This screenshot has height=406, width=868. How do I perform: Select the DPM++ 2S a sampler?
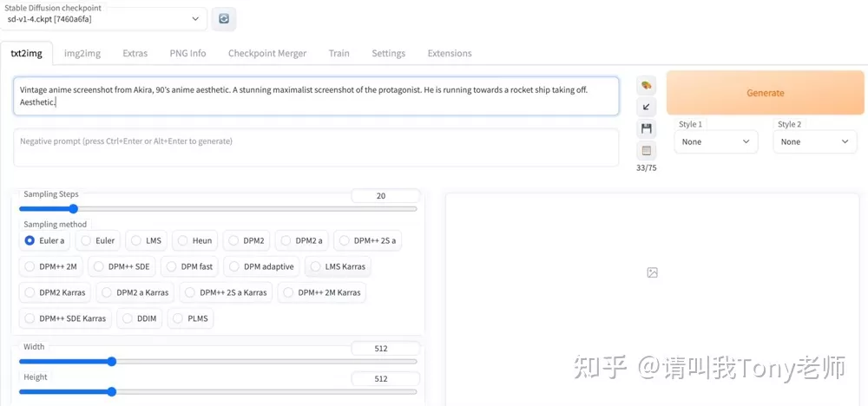click(x=368, y=240)
